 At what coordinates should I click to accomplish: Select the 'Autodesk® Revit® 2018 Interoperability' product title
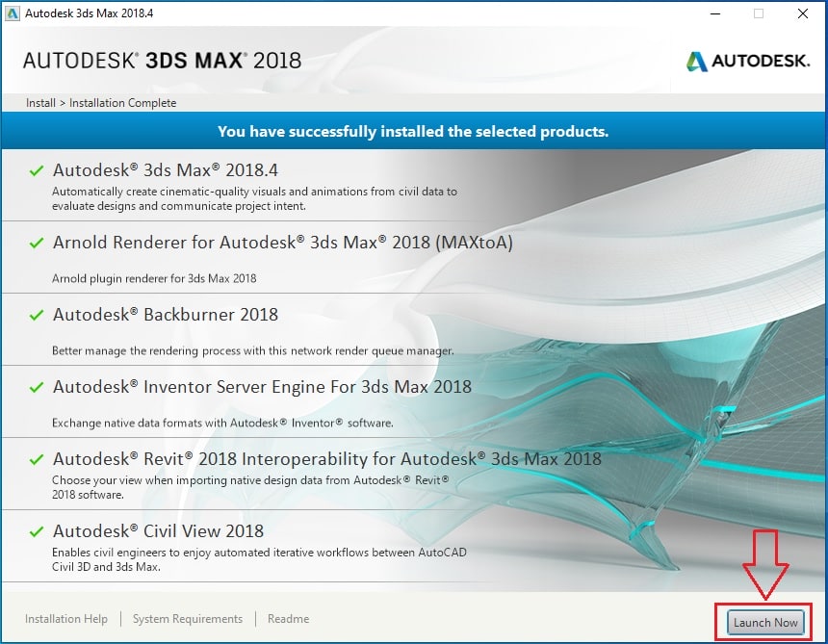point(327,459)
